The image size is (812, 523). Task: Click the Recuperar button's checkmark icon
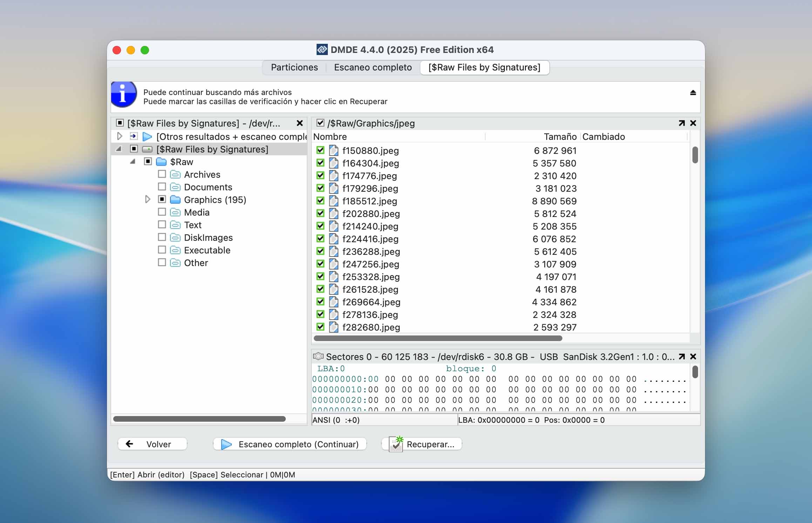coord(396,444)
